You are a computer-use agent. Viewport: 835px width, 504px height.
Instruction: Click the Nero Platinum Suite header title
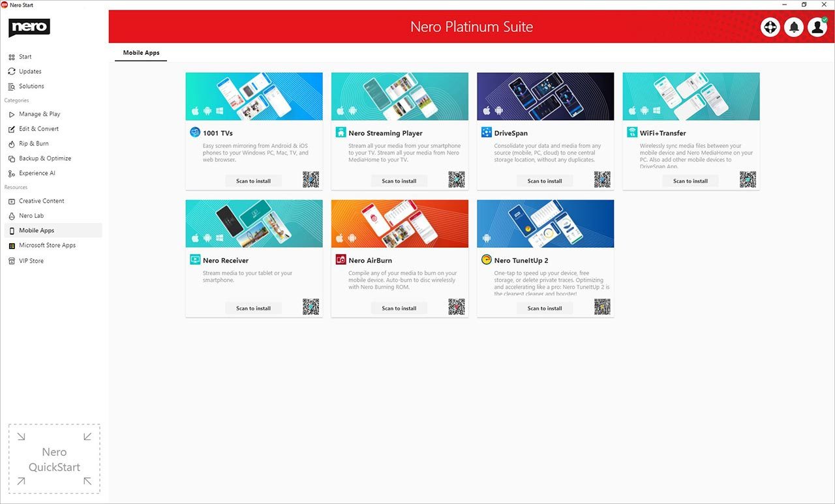coord(472,27)
